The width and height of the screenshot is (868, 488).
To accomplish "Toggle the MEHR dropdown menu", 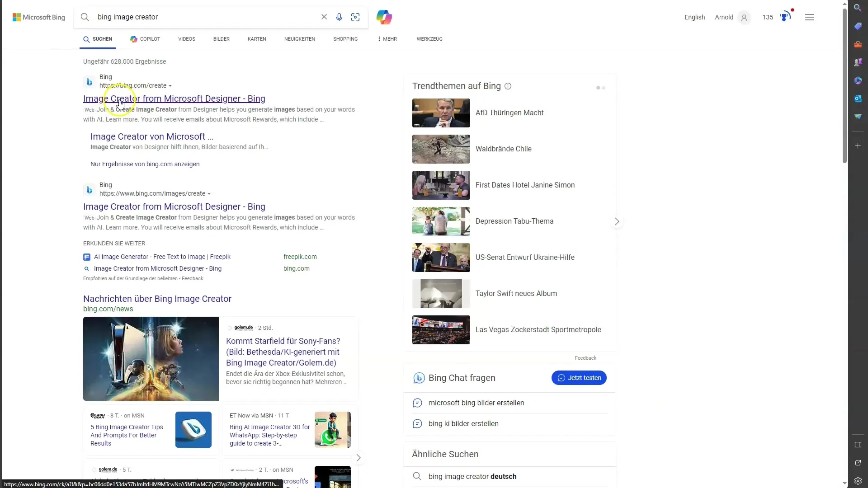I will 387,39.
